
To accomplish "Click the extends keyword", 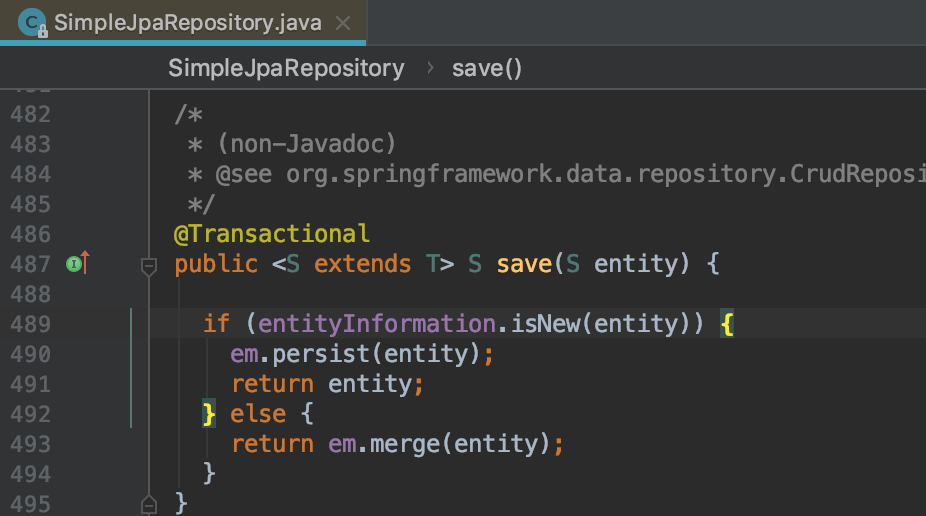I will pos(363,264).
